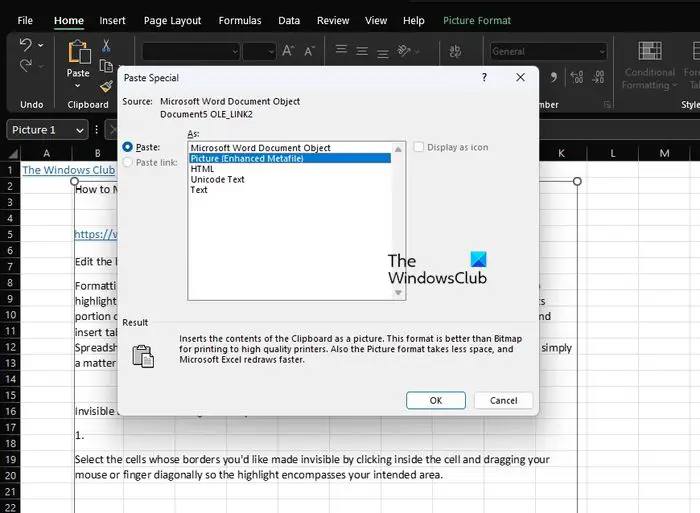Screen dimensions: 700x513
Task: Click the dialog help question mark
Action: click(x=484, y=77)
